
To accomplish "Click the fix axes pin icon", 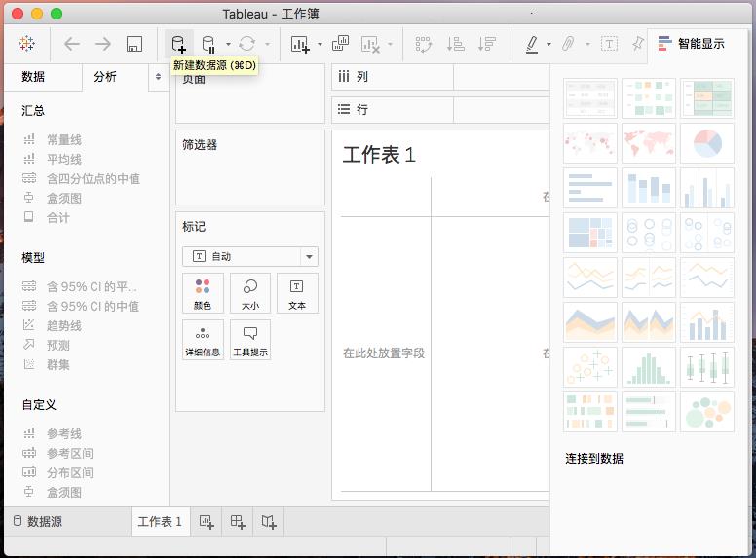I will click(638, 44).
